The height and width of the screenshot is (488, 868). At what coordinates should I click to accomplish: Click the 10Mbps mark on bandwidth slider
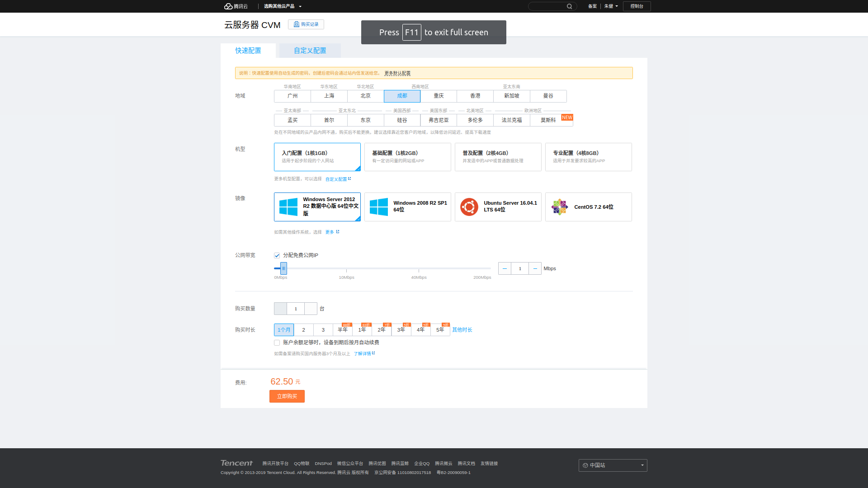click(346, 277)
